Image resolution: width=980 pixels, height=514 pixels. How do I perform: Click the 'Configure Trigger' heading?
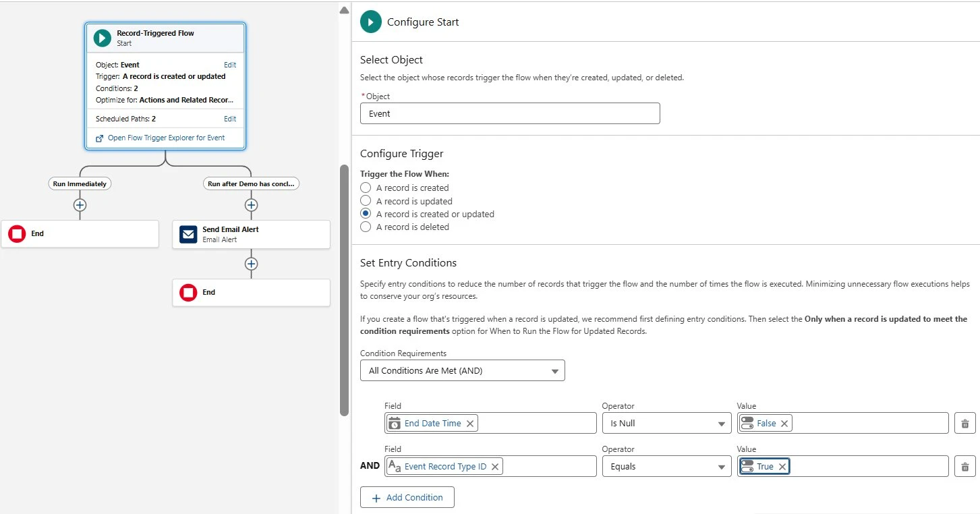pos(402,153)
